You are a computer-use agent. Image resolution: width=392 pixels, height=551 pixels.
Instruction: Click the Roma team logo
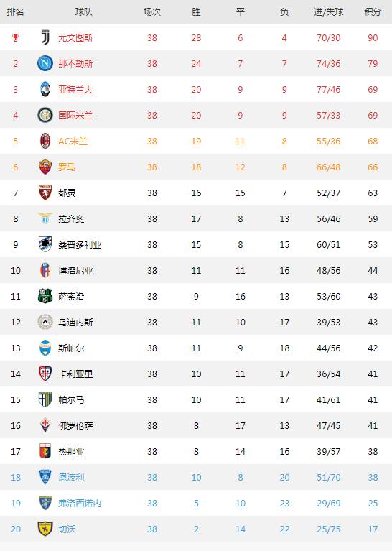pos(45,167)
